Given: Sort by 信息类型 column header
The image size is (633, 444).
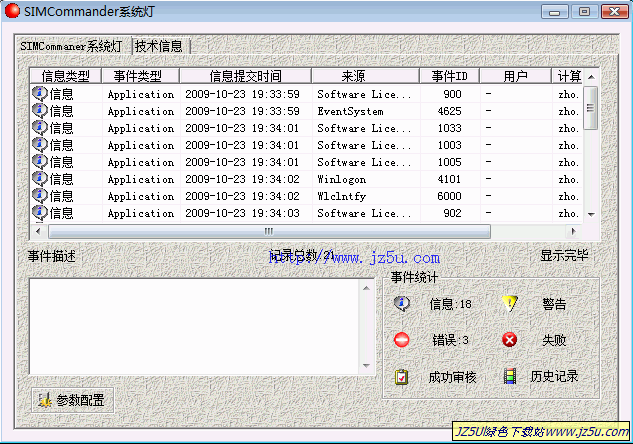Looking at the screenshot, I should coord(66,76).
